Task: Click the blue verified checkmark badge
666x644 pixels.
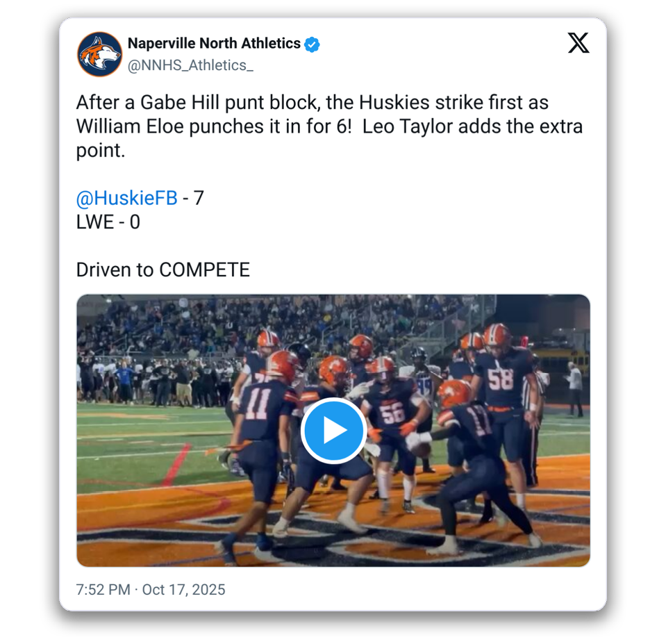Action: click(313, 44)
